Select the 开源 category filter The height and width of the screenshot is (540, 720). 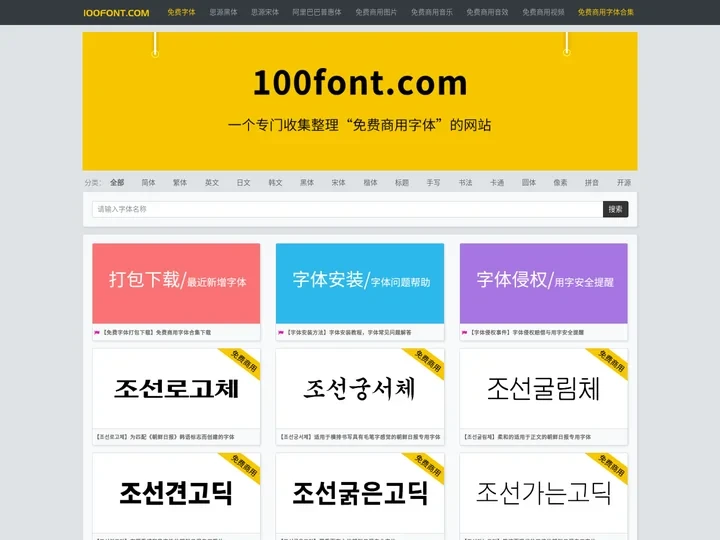coord(624,182)
